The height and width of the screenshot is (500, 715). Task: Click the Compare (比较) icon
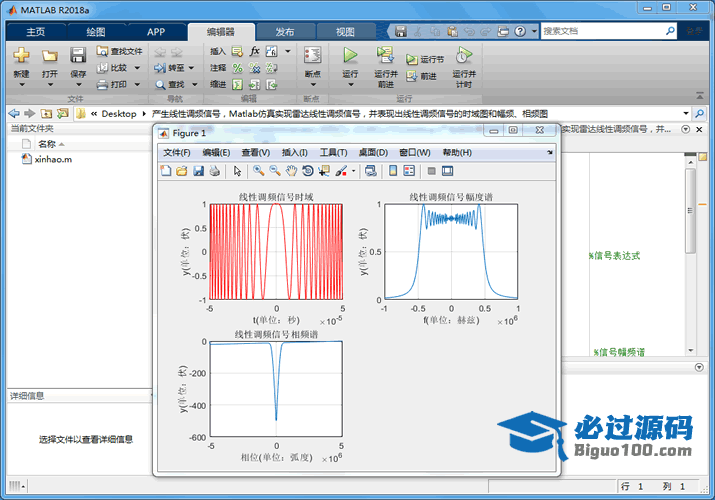[103, 68]
